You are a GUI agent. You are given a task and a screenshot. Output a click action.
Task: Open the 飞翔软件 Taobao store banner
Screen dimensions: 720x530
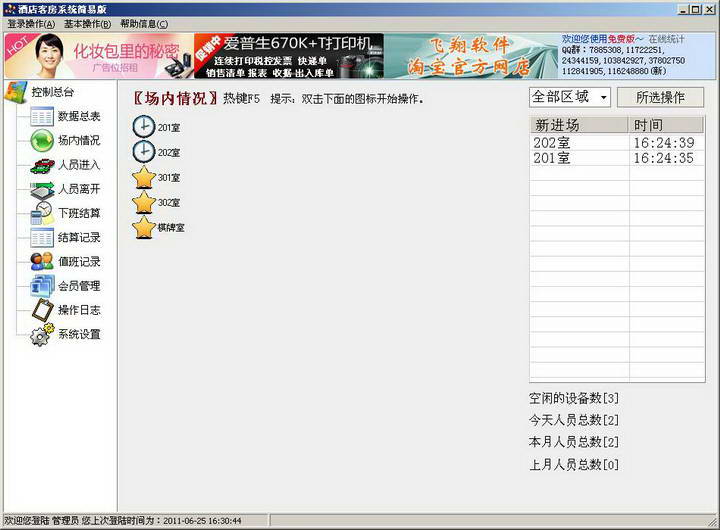(x=471, y=56)
